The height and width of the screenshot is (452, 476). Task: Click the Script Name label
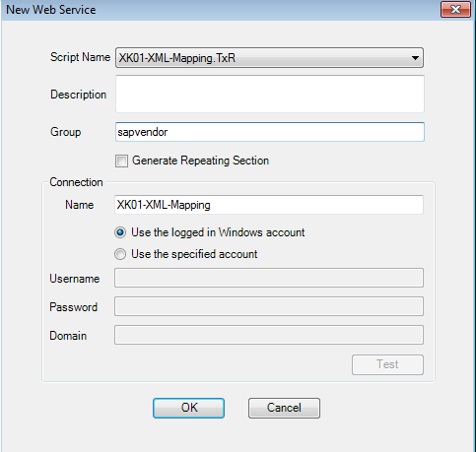pos(80,57)
